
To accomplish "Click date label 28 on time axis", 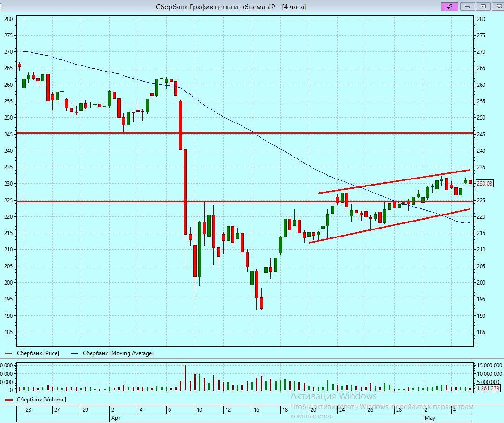I will click(398, 410).
